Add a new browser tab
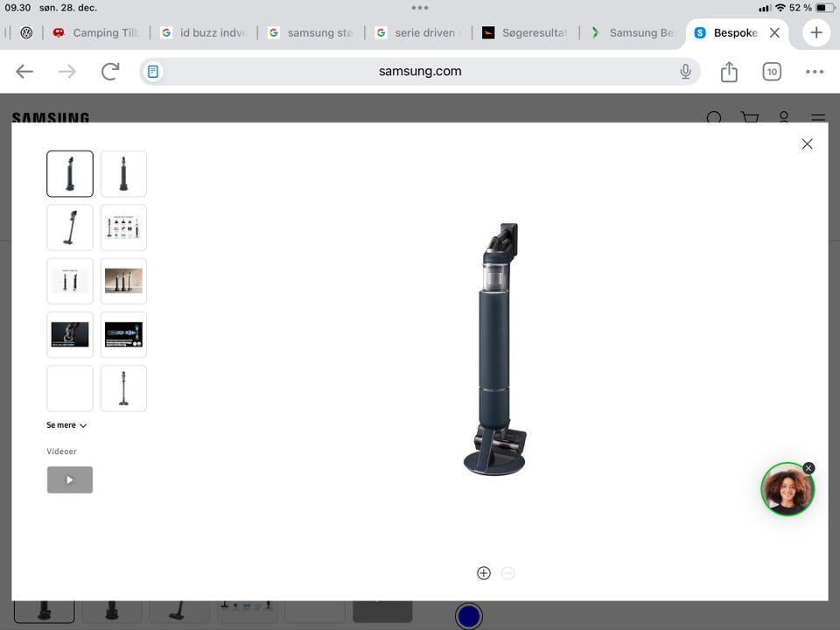 coord(815,32)
